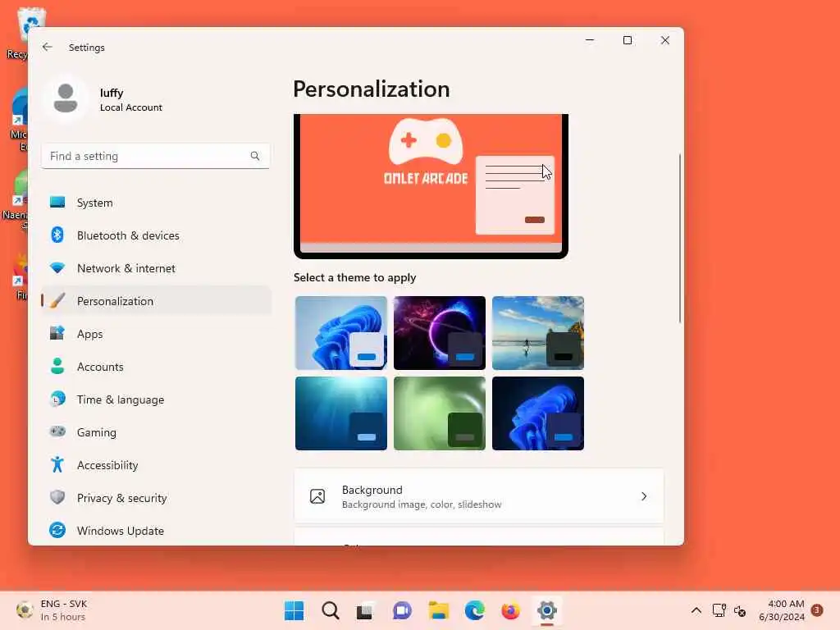Open Task View on taskbar
The image size is (840, 630).
tap(365, 610)
